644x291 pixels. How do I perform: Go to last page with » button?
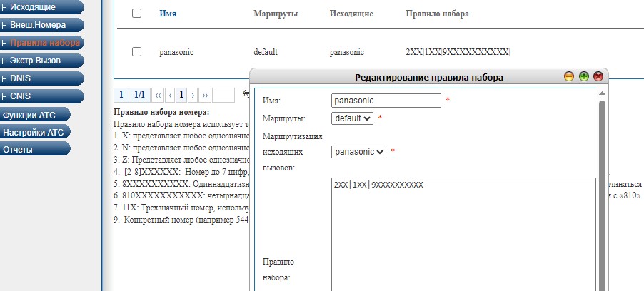pos(205,96)
